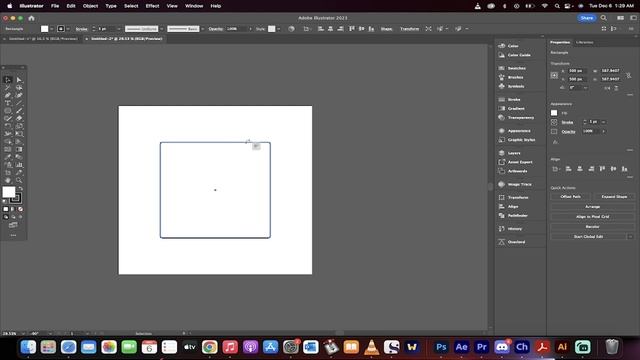Image resolution: width=640 pixels, height=360 pixels.
Task: Open the Effect menu
Action: [x=152, y=6]
